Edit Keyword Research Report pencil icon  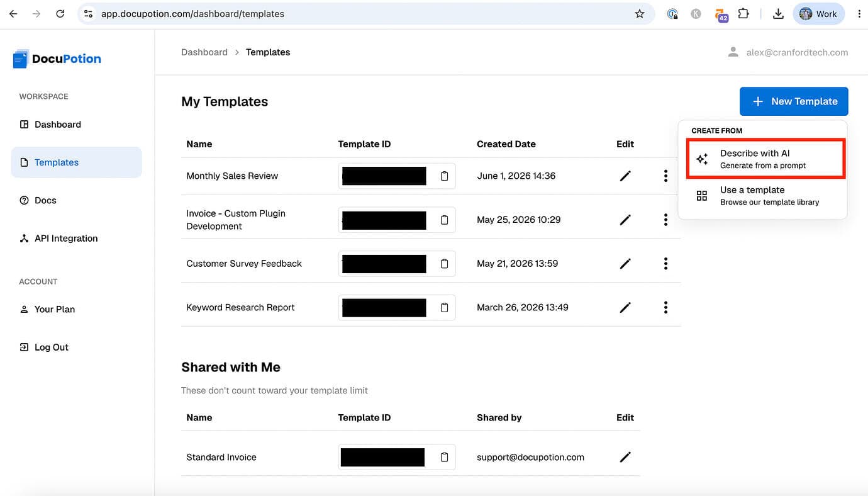[625, 308]
